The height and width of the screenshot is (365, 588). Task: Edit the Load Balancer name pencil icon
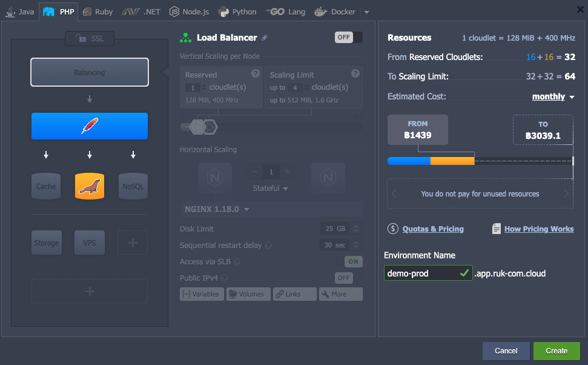point(265,38)
